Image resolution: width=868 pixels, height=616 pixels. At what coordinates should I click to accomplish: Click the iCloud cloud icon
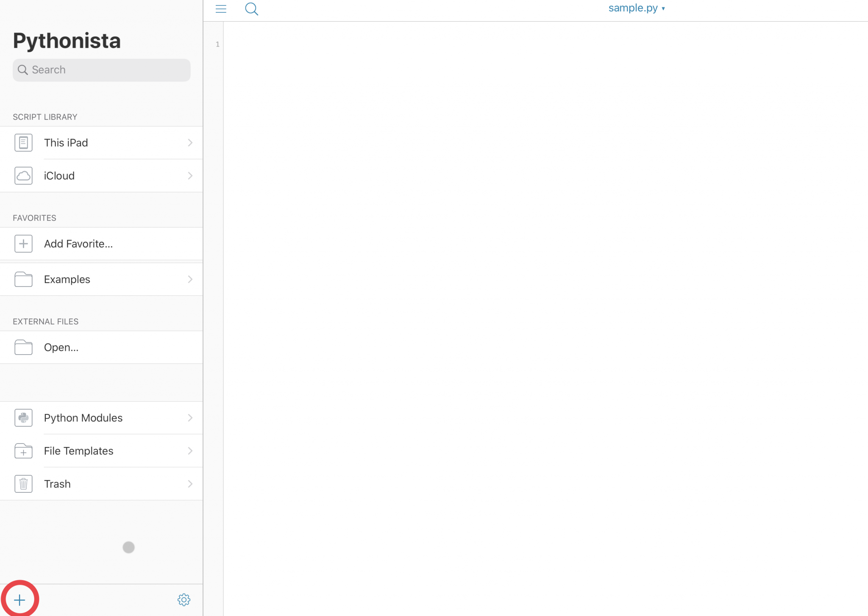tap(23, 176)
